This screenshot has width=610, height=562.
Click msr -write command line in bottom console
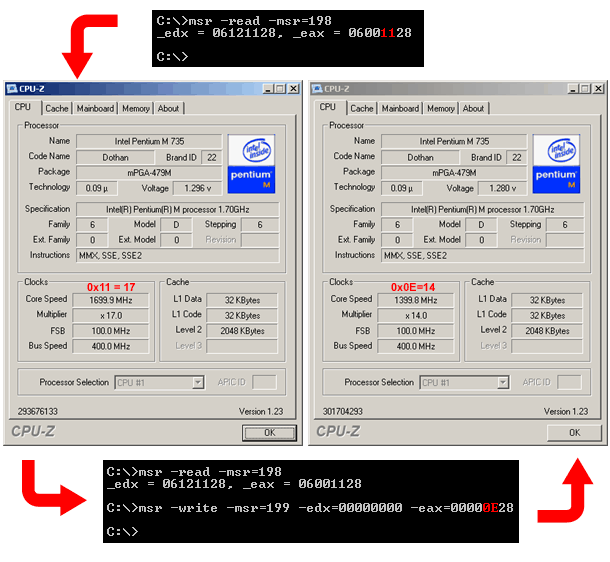(310, 508)
